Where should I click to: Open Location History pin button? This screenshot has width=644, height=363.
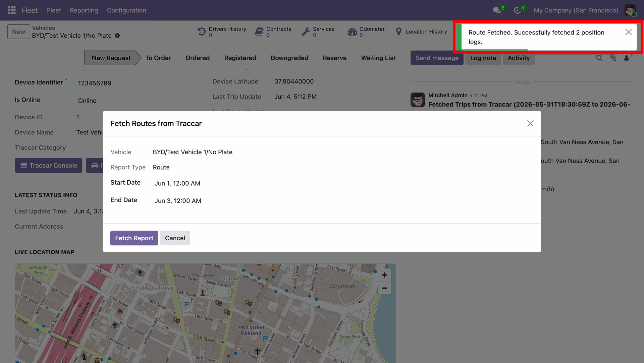[421, 32]
